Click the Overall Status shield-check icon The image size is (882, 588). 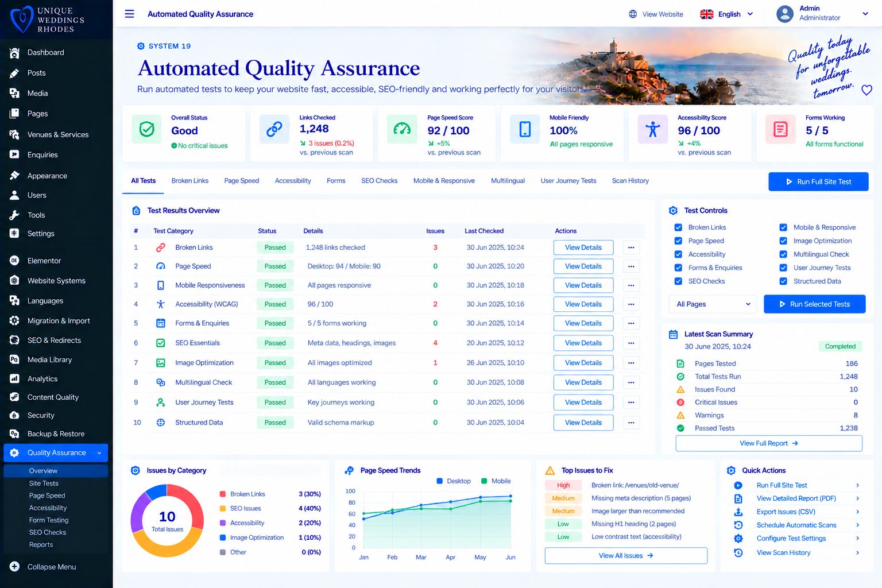click(147, 129)
